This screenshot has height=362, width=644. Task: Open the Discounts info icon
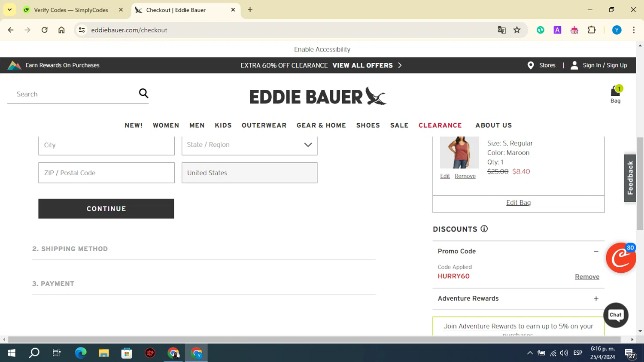click(x=484, y=229)
